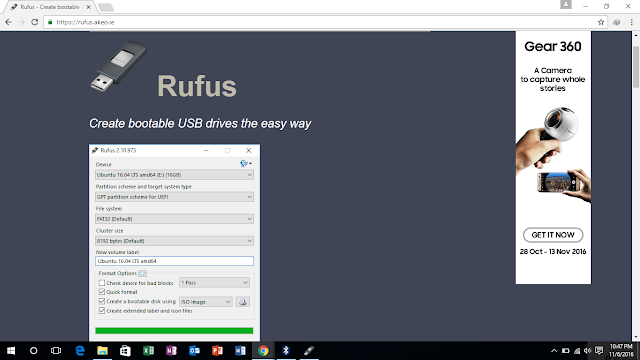This screenshot has height=360, width=640.
Task: Open Rufus app in taskbar
Action: tap(309, 351)
